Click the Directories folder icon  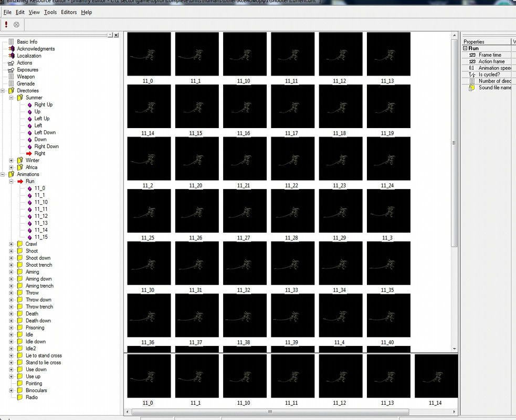[x=12, y=90]
